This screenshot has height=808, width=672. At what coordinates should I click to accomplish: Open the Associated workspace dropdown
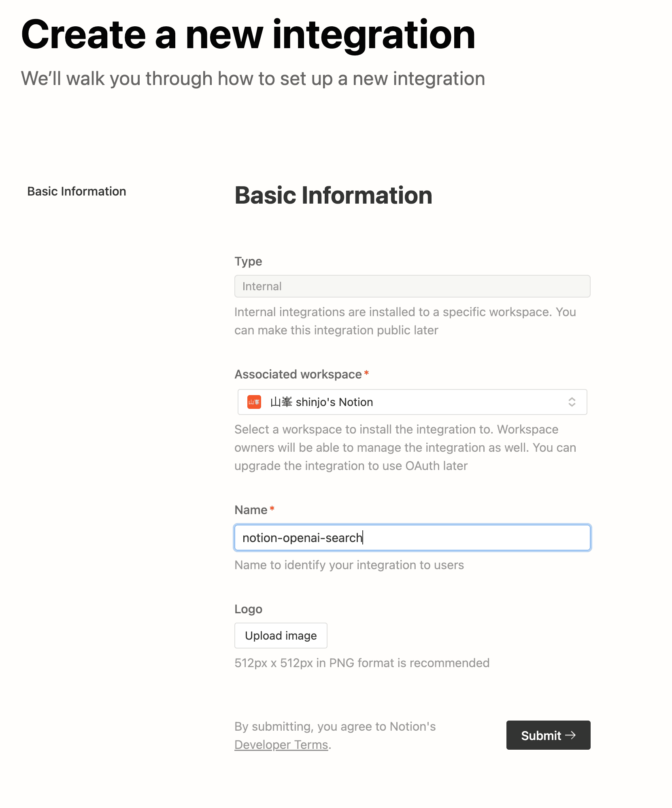[x=412, y=402]
